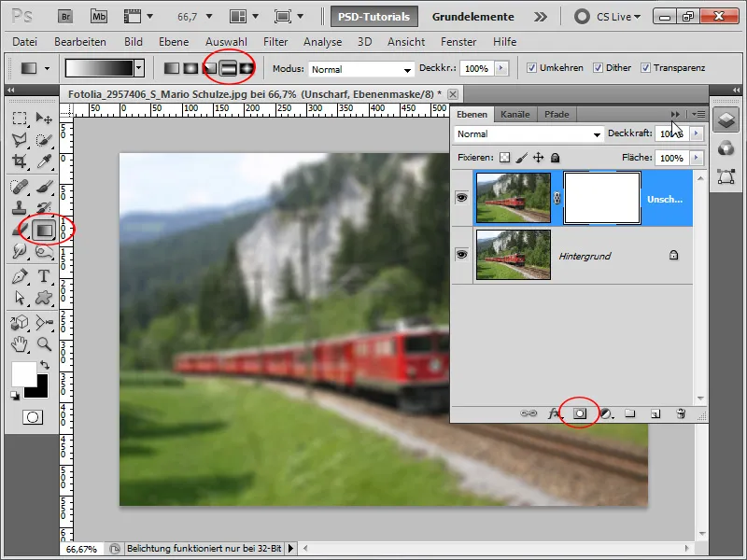Open the CS Live dropdown
The height and width of the screenshot is (560, 747).
tap(618, 17)
